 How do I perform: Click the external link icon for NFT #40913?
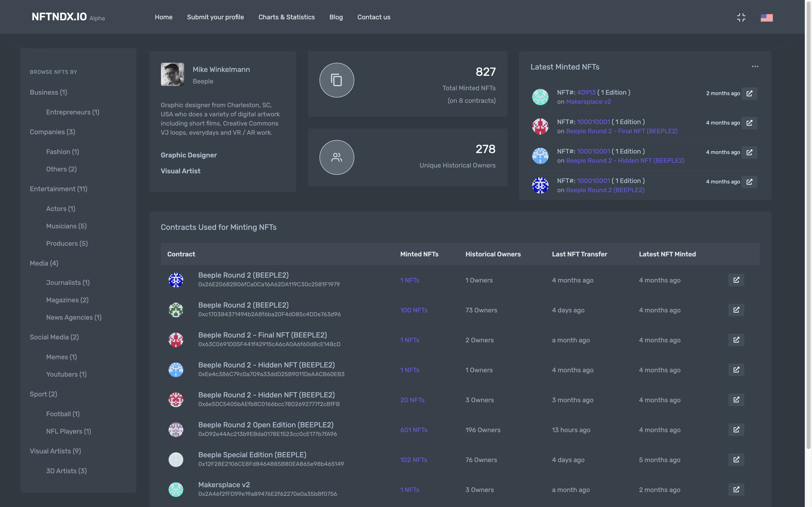point(750,94)
